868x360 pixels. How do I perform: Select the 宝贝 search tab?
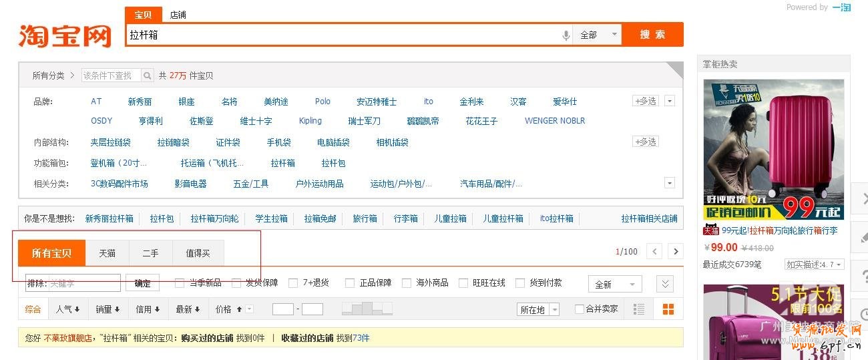143,15
